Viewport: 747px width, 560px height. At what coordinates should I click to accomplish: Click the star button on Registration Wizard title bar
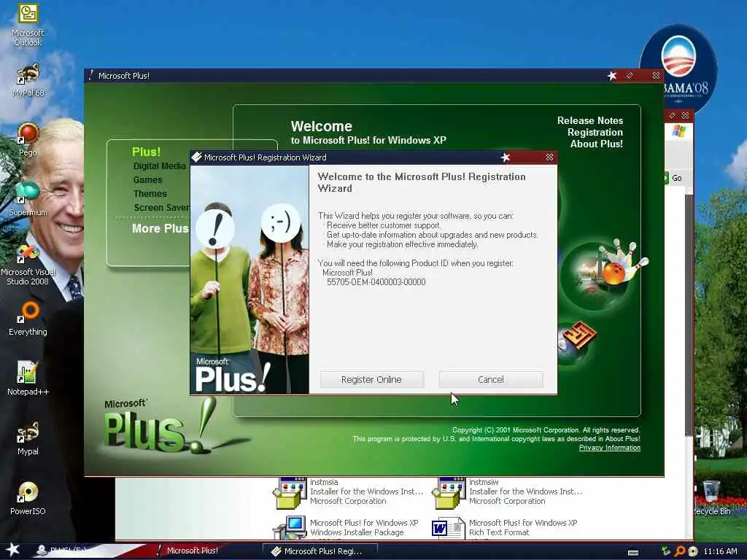(506, 157)
